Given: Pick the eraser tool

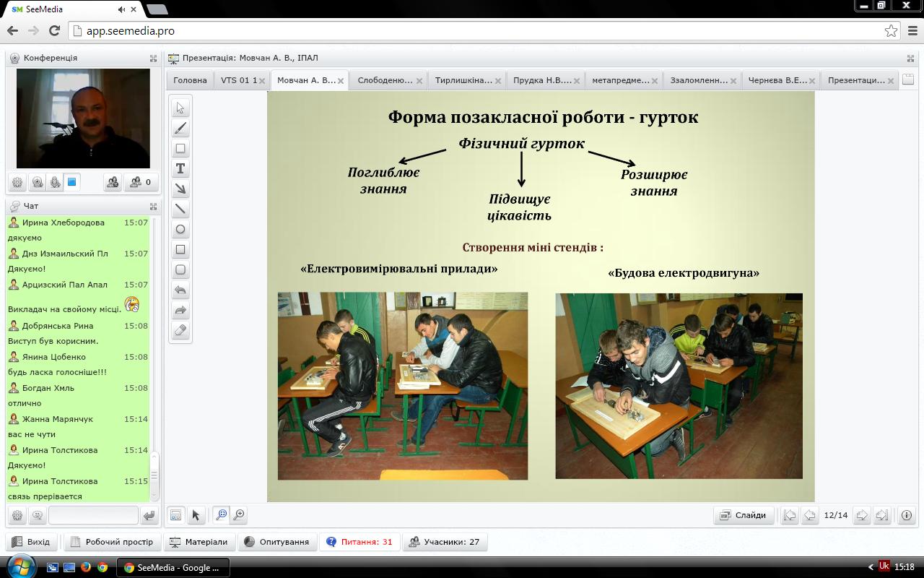Looking at the screenshot, I should pyautogui.click(x=180, y=331).
